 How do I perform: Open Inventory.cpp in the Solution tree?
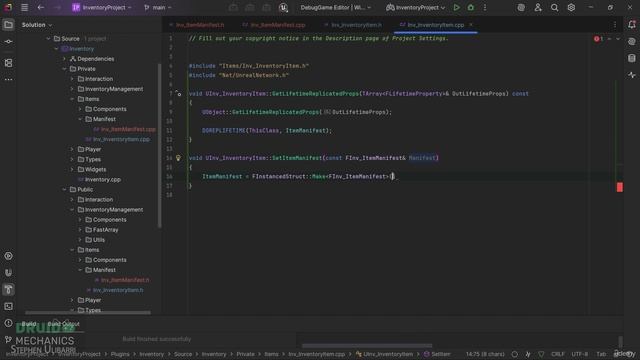coord(102,180)
